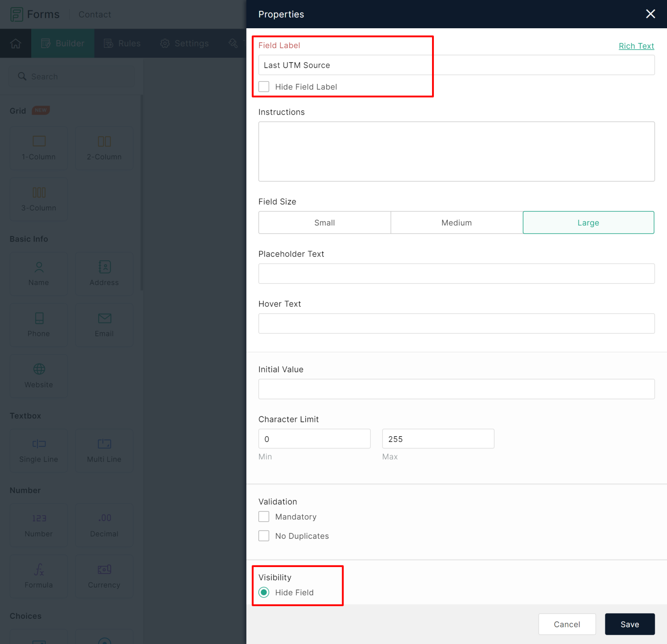Add the Formula field
The image size is (667, 644).
click(x=39, y=576)
